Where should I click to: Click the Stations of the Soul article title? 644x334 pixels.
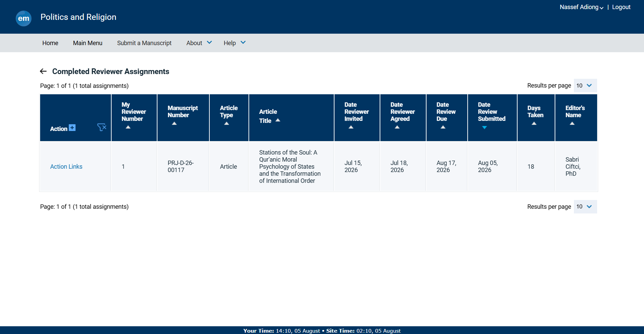pos(290,166)
